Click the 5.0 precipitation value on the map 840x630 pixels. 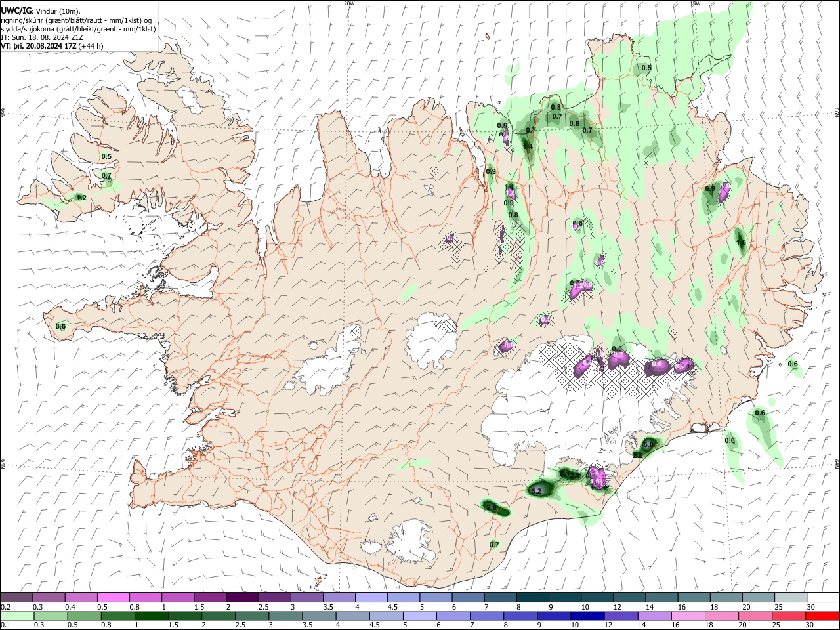pyautogui.click(x=649, y=444)
